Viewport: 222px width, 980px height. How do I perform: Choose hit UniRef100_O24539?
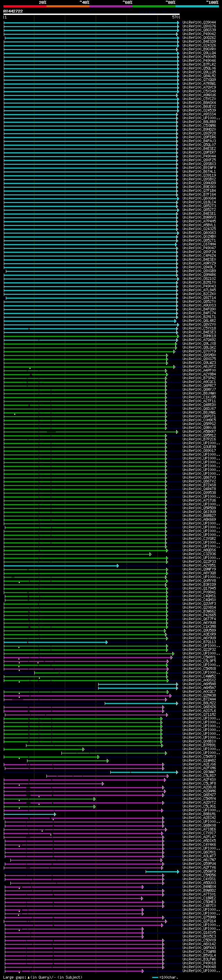pos(199,110)
